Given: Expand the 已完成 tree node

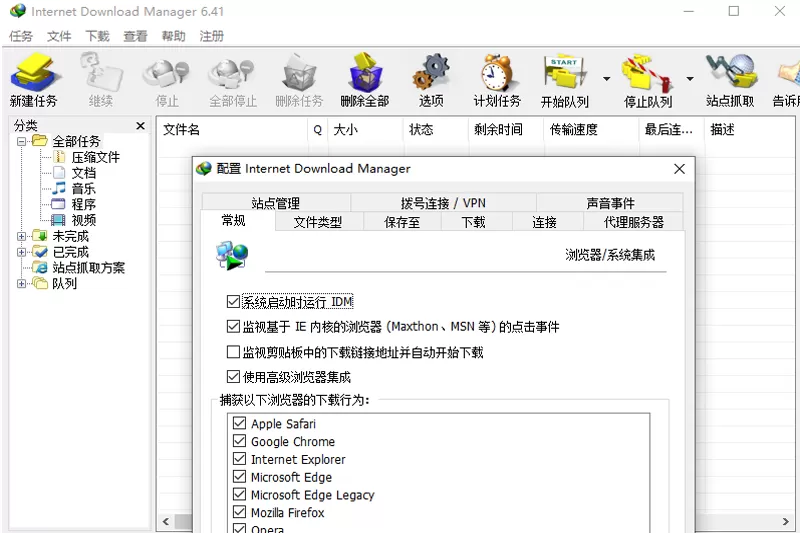Looking at the screenshot, I should (x=21, y=252).
